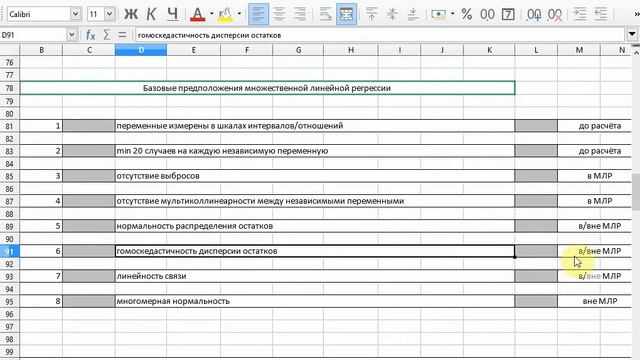
Task: Delete a decimal place
Action: click(555, 14)
